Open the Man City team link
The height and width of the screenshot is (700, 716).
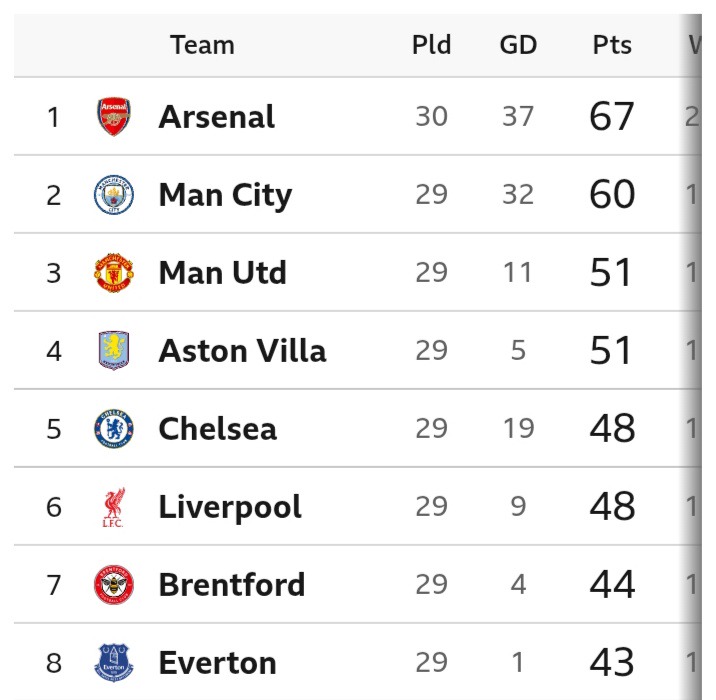pyautogui.click(x=225, y=195)
